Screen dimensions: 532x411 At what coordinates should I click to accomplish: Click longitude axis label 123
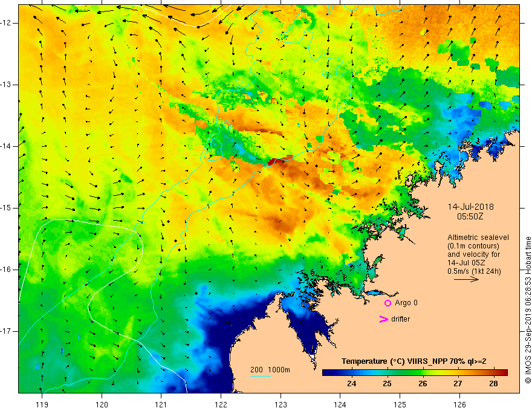coord(281,404)
